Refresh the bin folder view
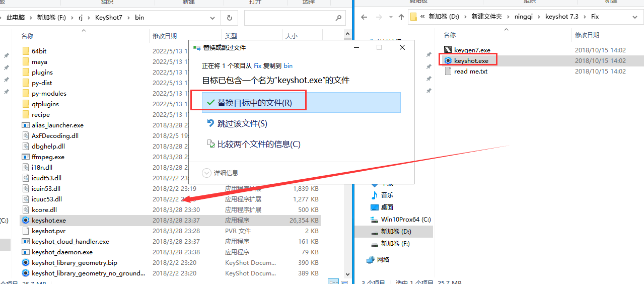Image resolution: width=644 pixels, height=284 pixels. click(x=229, y=18)
